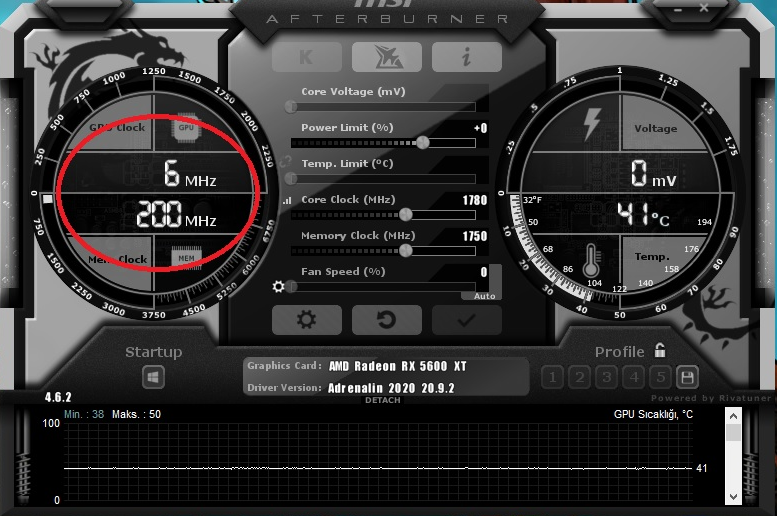
Task: Toggle the profile lock icon
Action: [660, 350]
